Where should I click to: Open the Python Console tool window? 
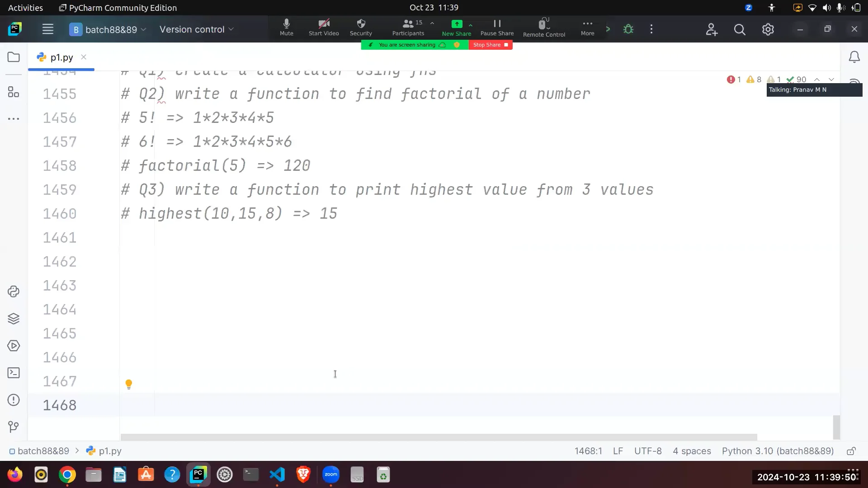pyautogui.click(x=14, y=291)
